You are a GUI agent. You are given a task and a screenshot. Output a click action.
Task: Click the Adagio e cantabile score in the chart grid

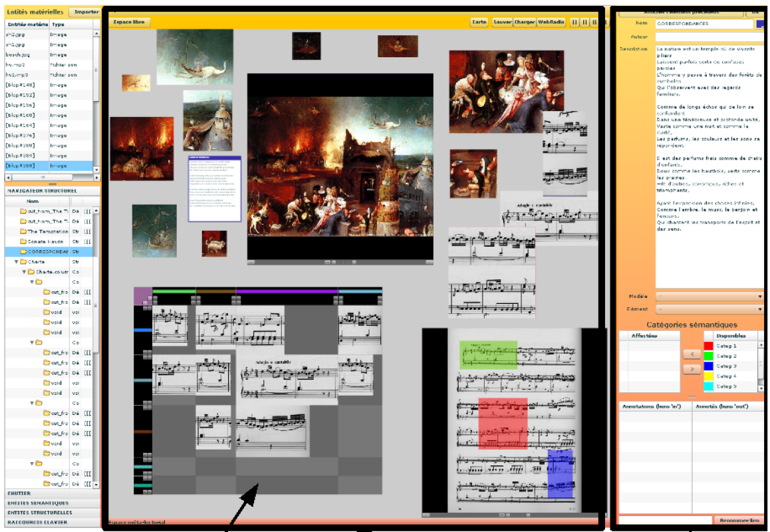click(287, 380)
